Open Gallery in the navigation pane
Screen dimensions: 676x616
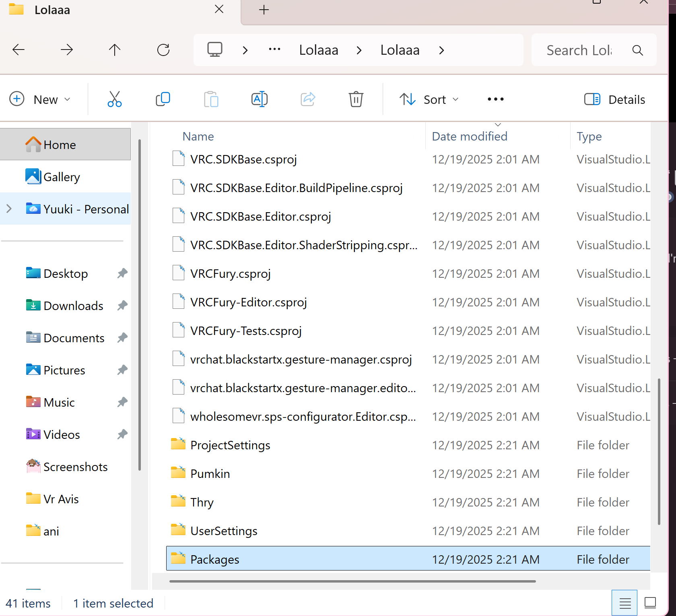[x=66, y=177]
